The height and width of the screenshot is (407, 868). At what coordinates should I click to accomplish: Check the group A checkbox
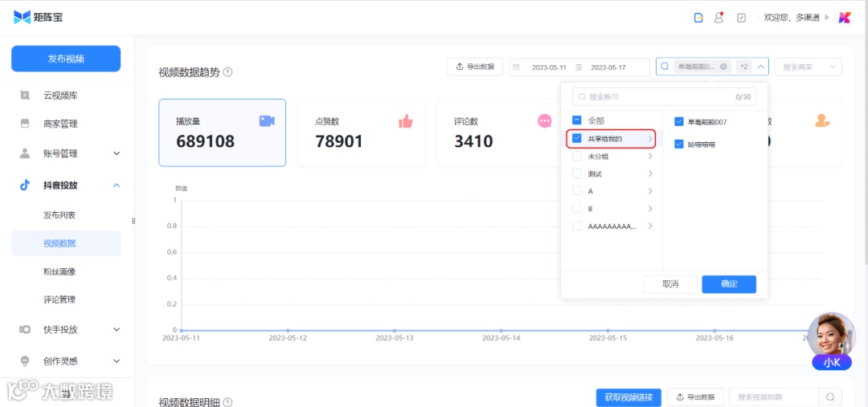[576, 191]
